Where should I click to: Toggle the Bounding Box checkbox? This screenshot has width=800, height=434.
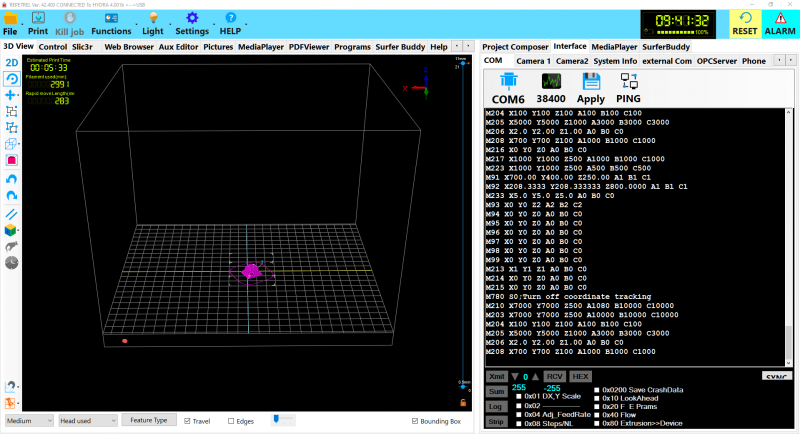(x=415, y=421)
